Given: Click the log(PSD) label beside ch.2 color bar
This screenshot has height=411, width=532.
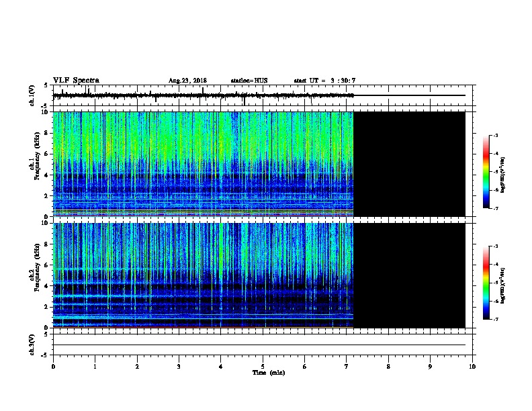Looking at the screenshot, I should pos(503,285).
